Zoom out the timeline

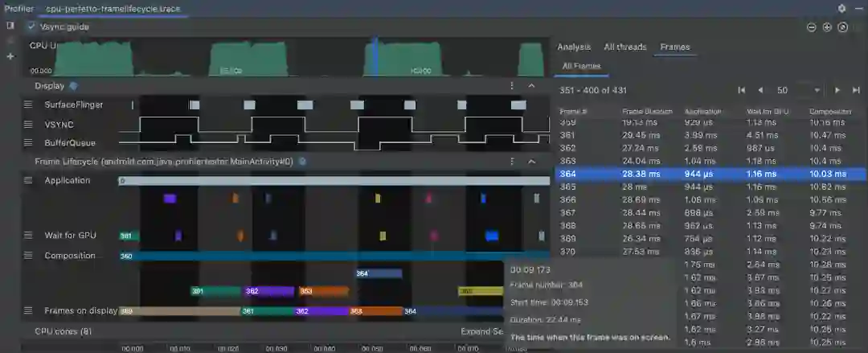pos(812,27)
